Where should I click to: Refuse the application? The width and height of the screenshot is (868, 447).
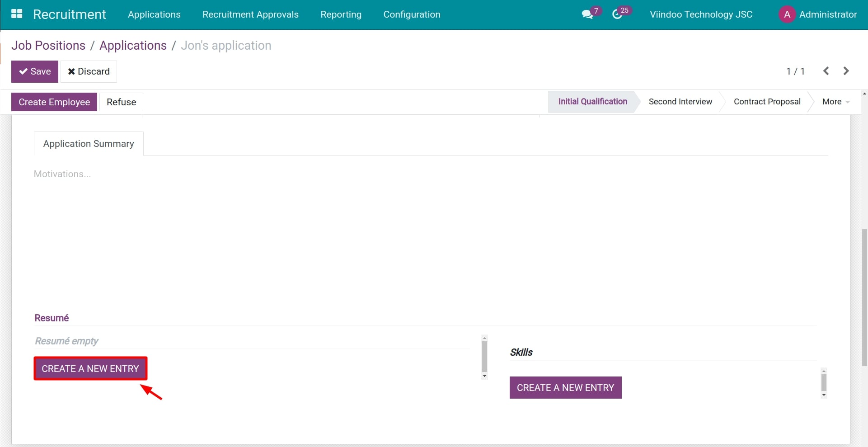[121, 102]
